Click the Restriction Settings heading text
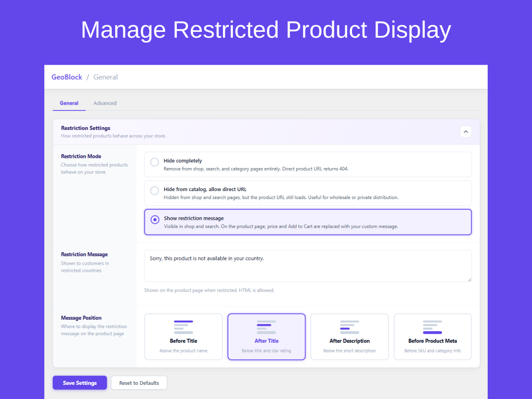532x399 pixels. (x=86, y=128)
